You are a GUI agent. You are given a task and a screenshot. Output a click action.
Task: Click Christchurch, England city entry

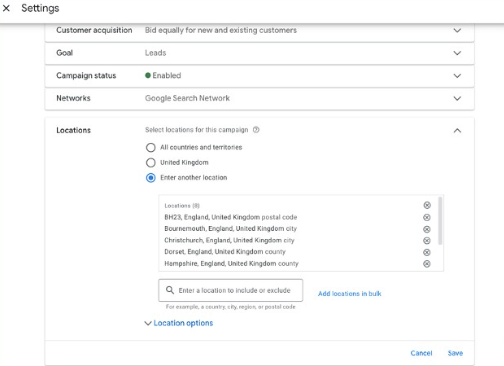pyautogui.click(x=229, y=240)
